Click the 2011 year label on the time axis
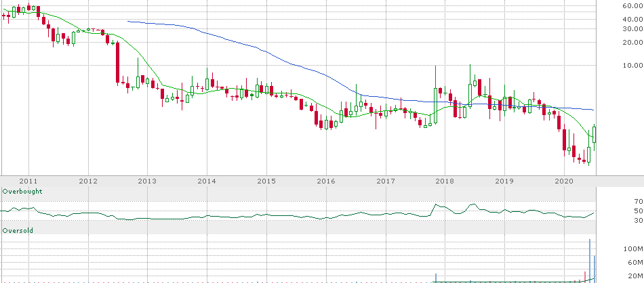Screen dimensions: 644x283 28,181
